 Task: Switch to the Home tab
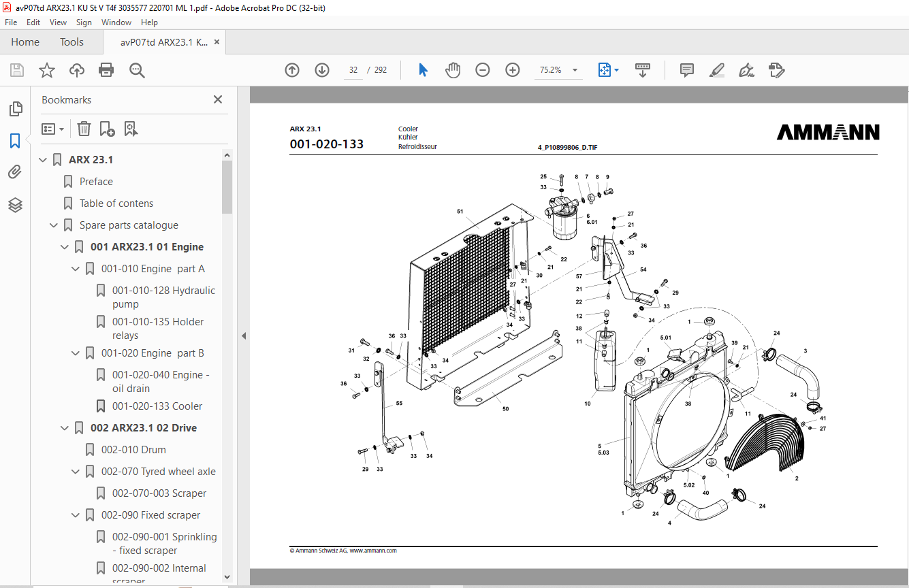tap(25, 42)
